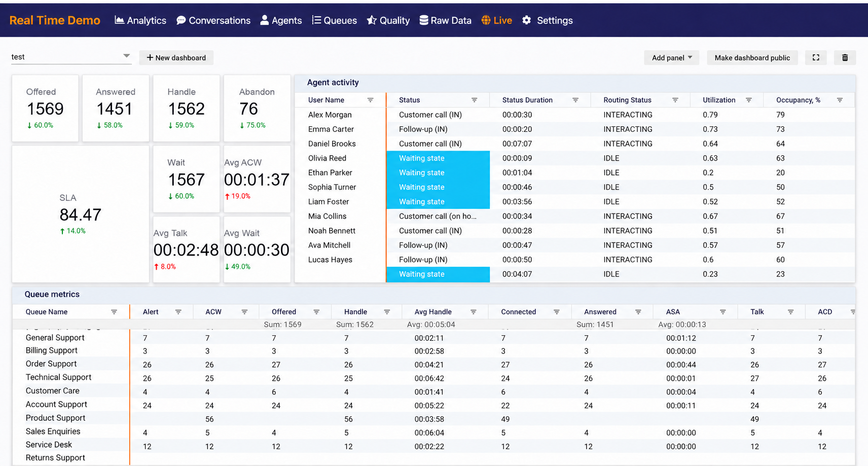Go to the Analytics tab
The height and width of the screenshot is (466, 868).
click(x=140, y=20)
